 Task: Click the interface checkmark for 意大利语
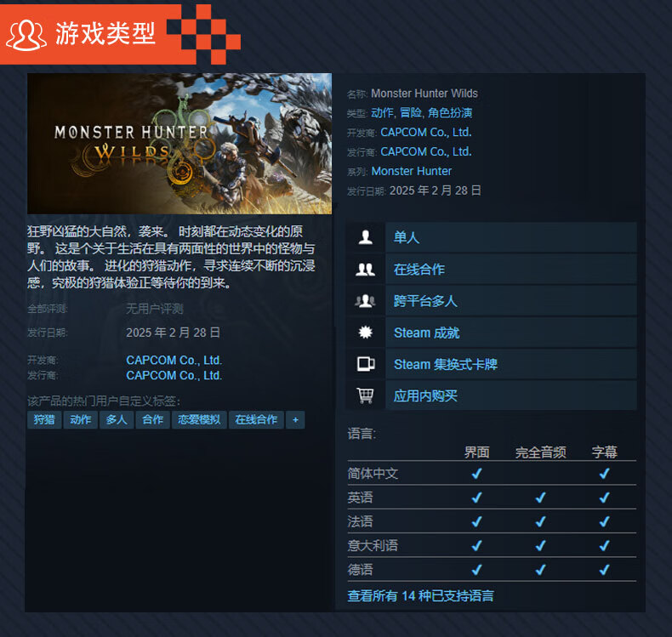click(476, 545)
